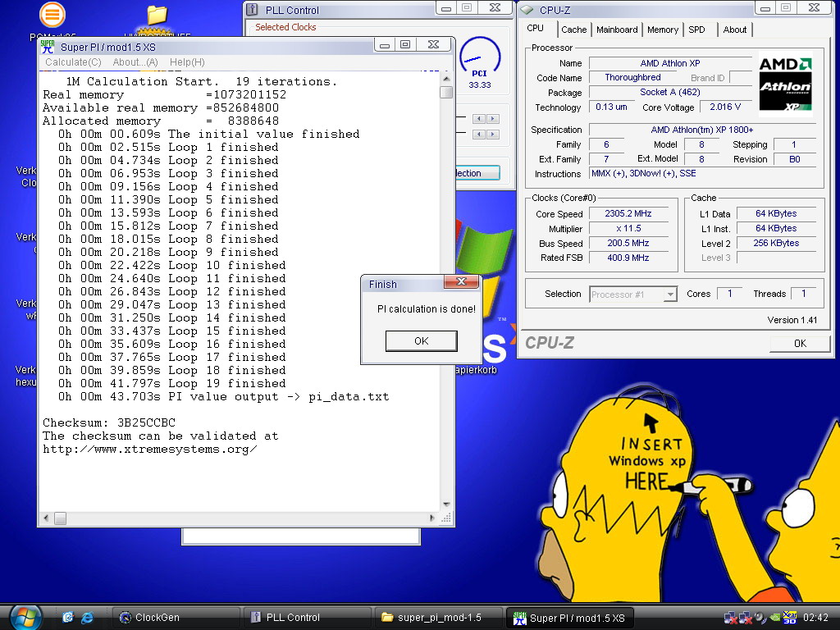Click the Bus Speed value 200.5 MHz
The image size is (840, 630).
pyautogui.click(x=628, y=243)
